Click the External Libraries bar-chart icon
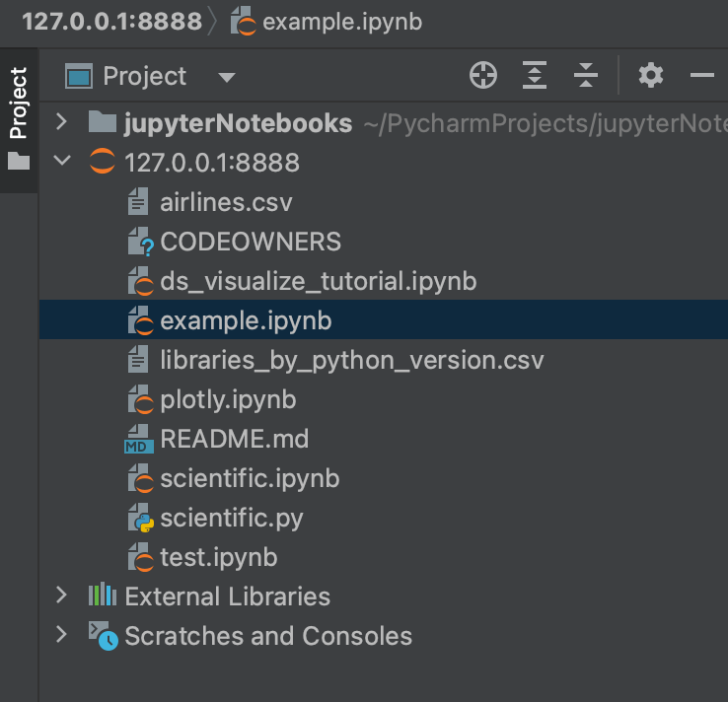Screen dimensions: 728x702 coord(103,596)
